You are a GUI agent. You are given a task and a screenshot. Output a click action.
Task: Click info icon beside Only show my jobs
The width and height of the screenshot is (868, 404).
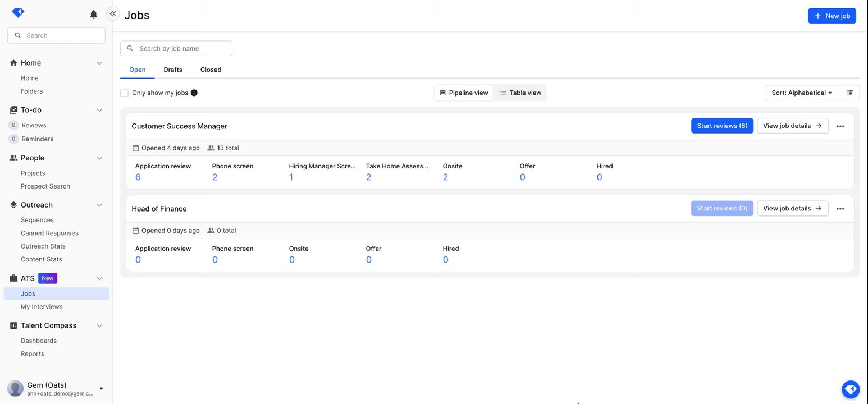coord(194,93)
